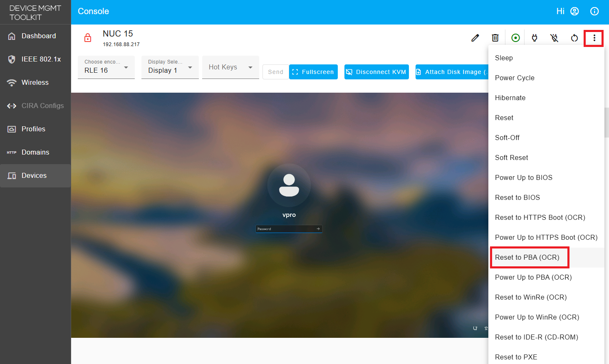Click the info icon in header

click(x=594, y=11)
